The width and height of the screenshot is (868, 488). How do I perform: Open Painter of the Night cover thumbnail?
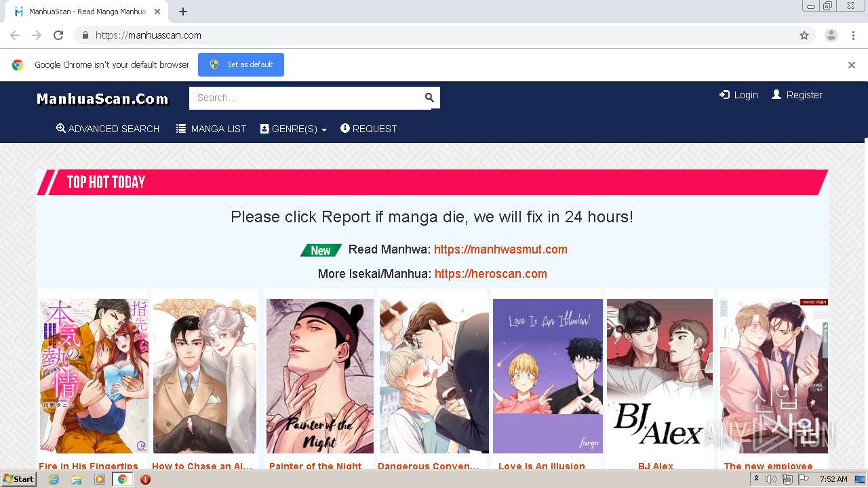[320, 376]
